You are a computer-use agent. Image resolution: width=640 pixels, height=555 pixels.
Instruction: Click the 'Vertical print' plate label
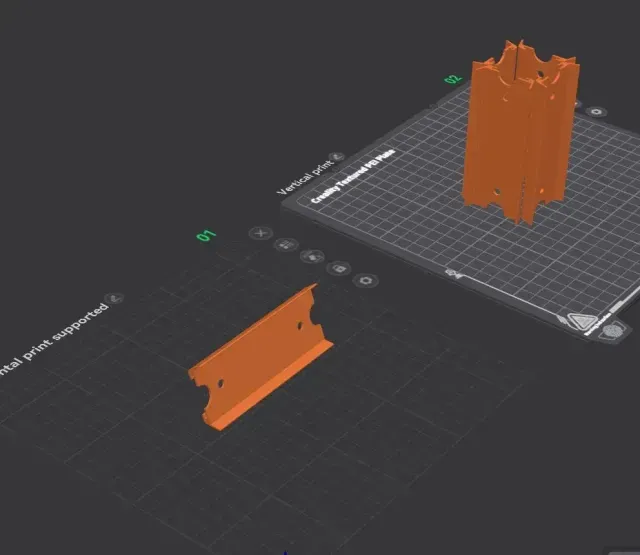coord(306,177)
